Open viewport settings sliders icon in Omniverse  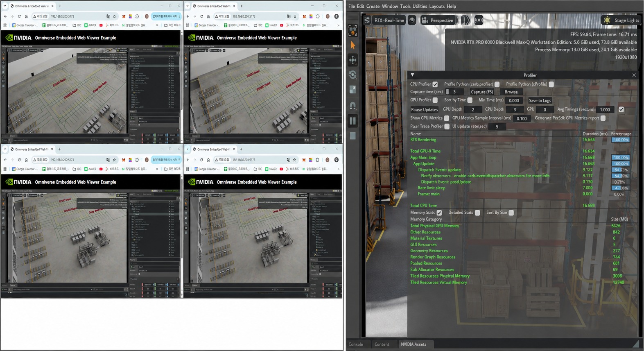(x=367, y=20)
